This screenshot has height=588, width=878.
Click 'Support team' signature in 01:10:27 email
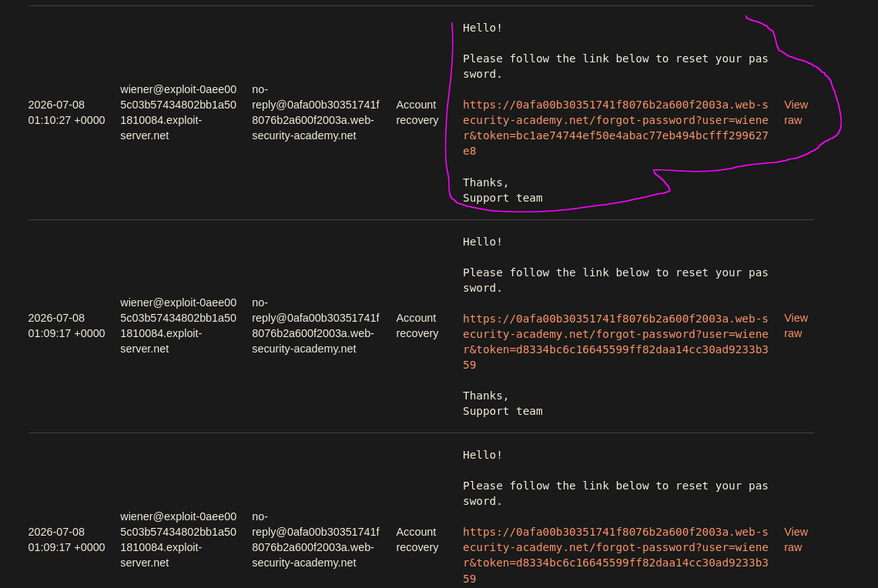502,198
